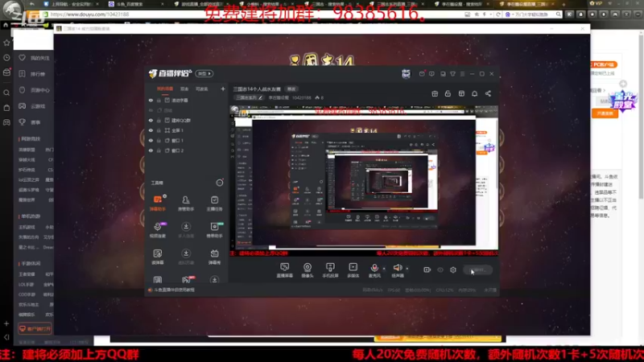Open notification bell in stream header
This screenshot has height=362, width=644.
(x=474, y=93)
